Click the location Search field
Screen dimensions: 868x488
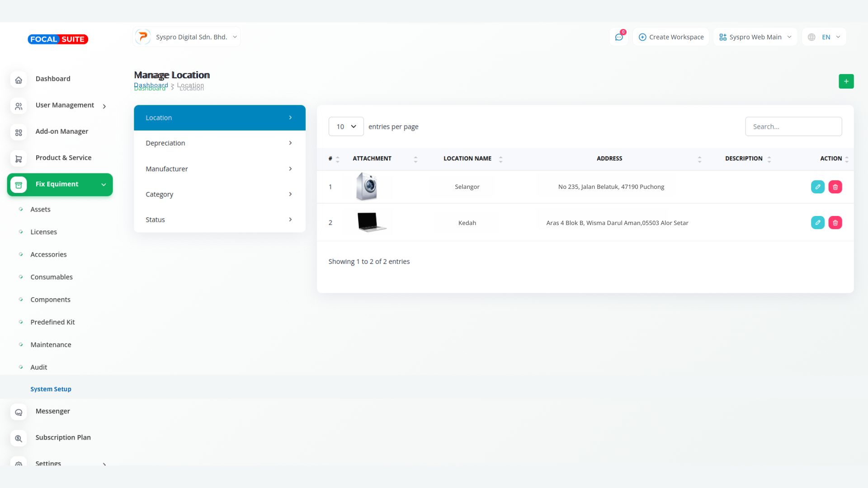click(793, 127)
